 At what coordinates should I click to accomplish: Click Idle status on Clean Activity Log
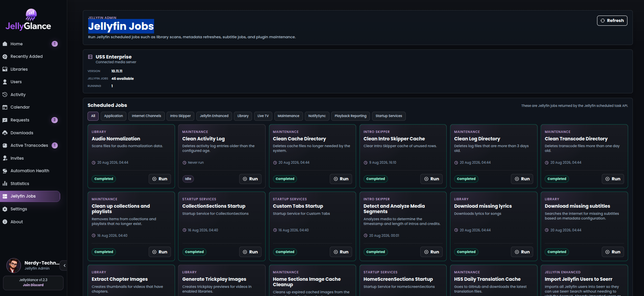coord(188,179)
